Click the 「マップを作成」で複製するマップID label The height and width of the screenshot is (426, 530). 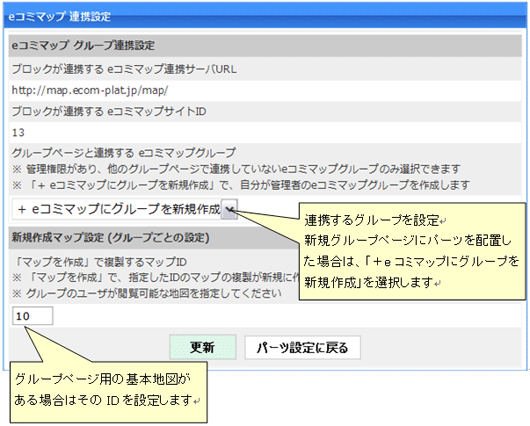click(100, 262)
